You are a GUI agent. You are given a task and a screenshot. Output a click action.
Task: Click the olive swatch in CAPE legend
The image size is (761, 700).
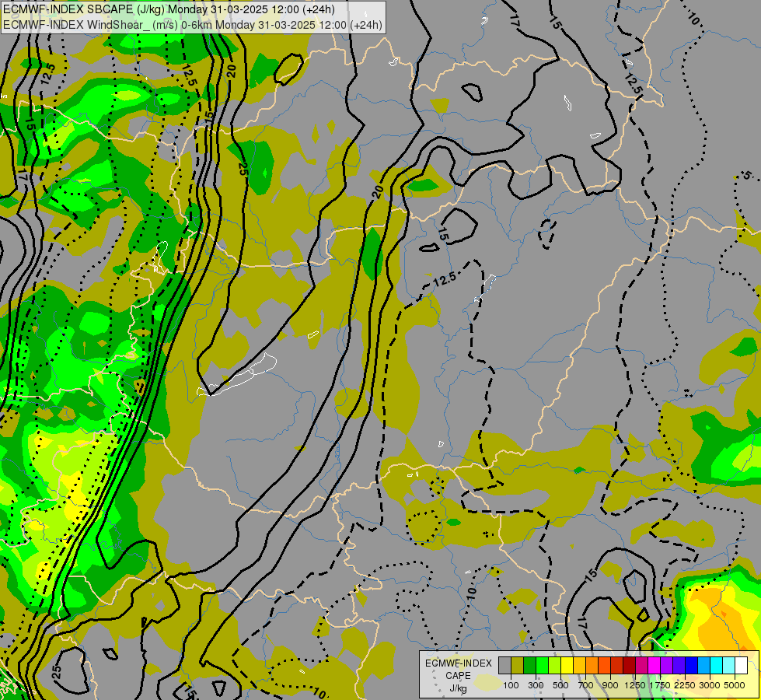click(518, 665)
